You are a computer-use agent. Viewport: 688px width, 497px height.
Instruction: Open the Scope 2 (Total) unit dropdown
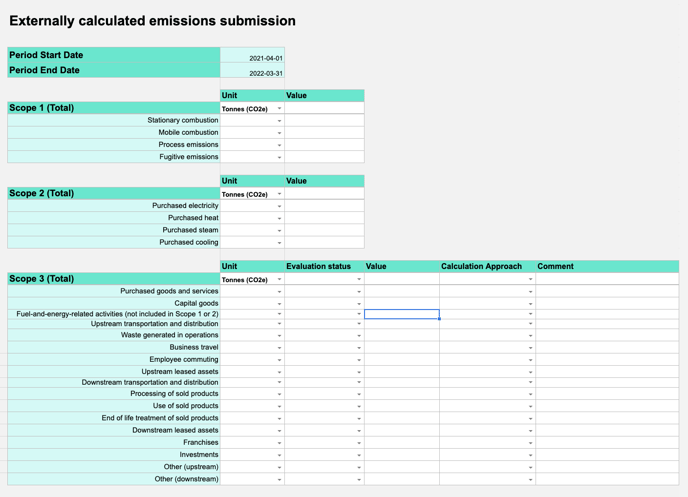279,194
